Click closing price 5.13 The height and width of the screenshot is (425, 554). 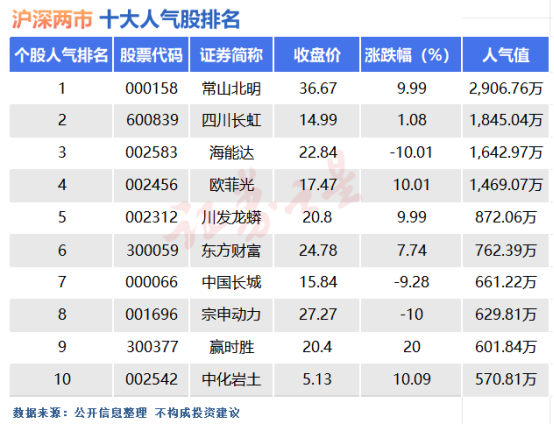click(x=317, y=379)
